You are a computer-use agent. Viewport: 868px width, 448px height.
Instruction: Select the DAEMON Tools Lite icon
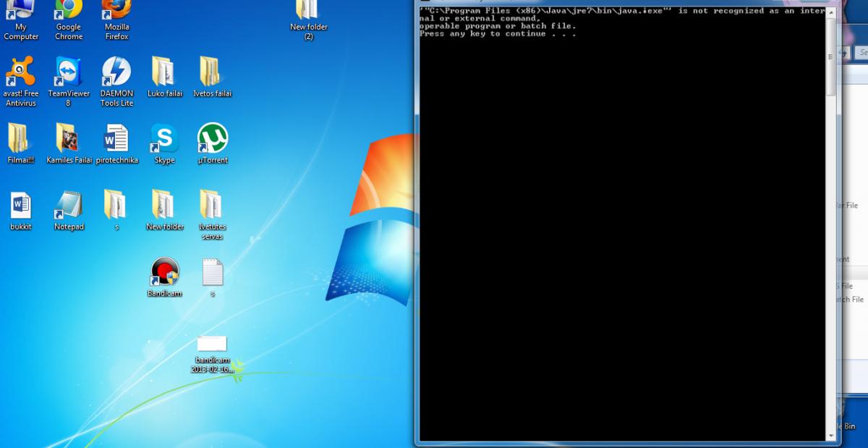(116, 72)
